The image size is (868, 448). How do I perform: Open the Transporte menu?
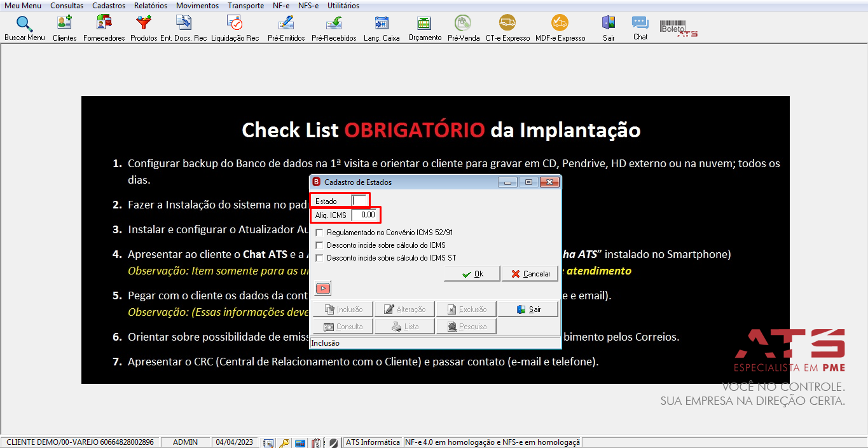pyautogui.click(x=245, y=6)
